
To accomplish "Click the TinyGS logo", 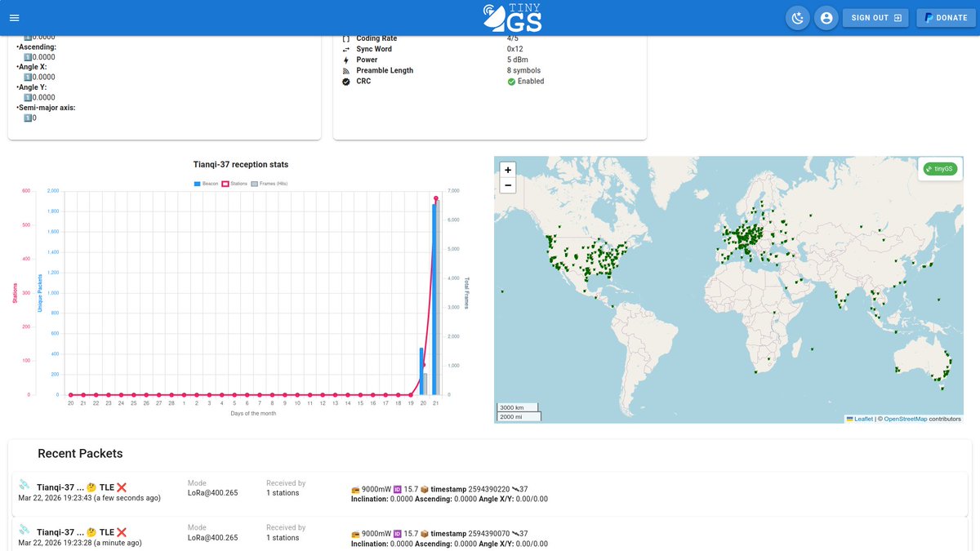I will pyautogui.click(x=512, y=17).
